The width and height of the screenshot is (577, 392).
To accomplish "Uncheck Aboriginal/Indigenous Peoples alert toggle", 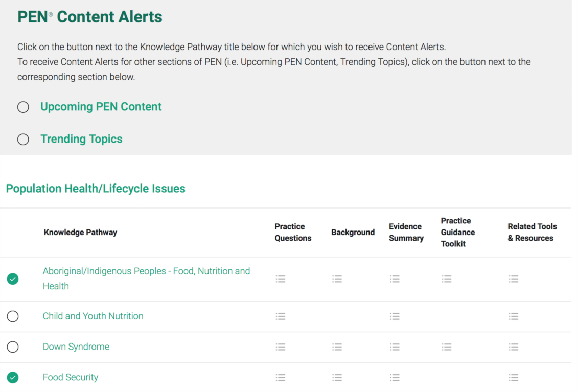I will (x=13, y=279).
